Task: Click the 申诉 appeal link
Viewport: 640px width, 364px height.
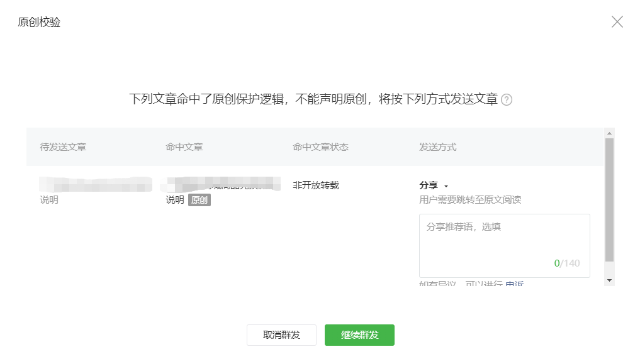Action: pos(514,284)
